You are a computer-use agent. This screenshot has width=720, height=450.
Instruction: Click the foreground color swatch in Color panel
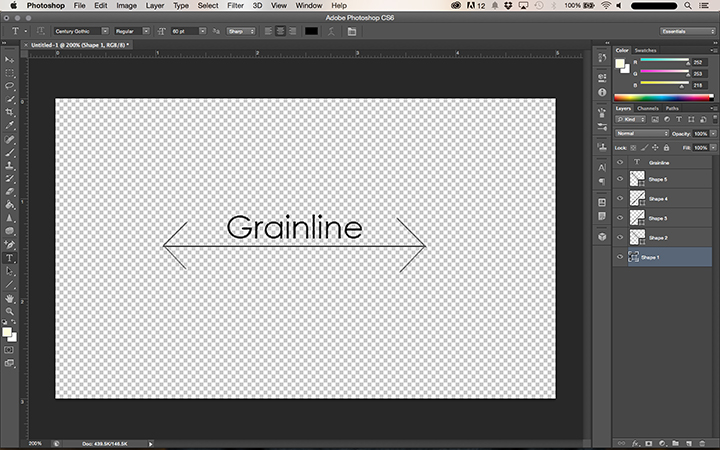[620, 63]
